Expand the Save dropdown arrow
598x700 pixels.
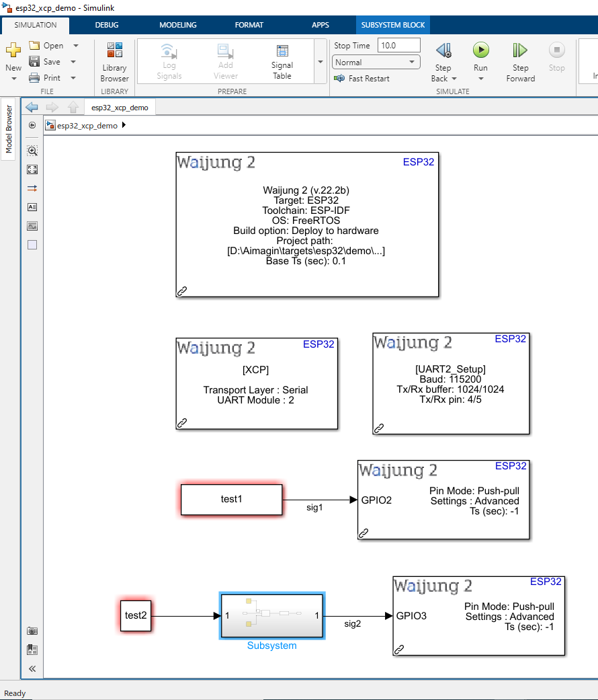point(74,62)
